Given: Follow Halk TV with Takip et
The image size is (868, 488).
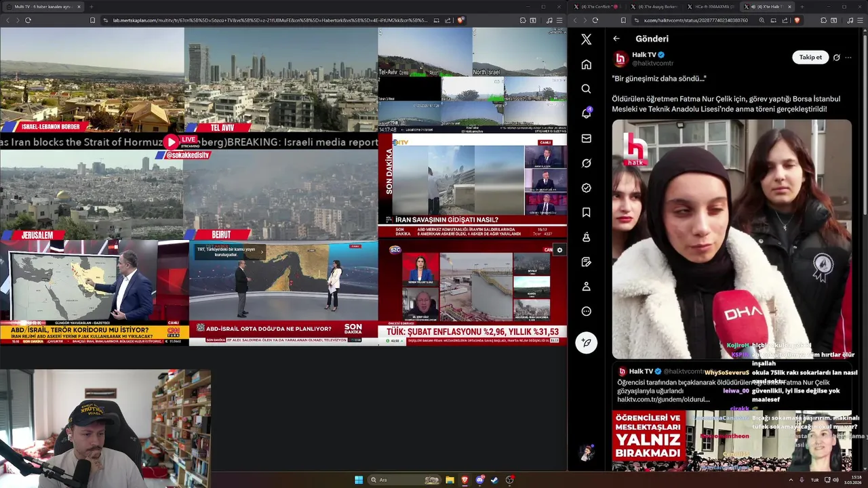Looking at the screenshot, I should [x=810, y=58].
